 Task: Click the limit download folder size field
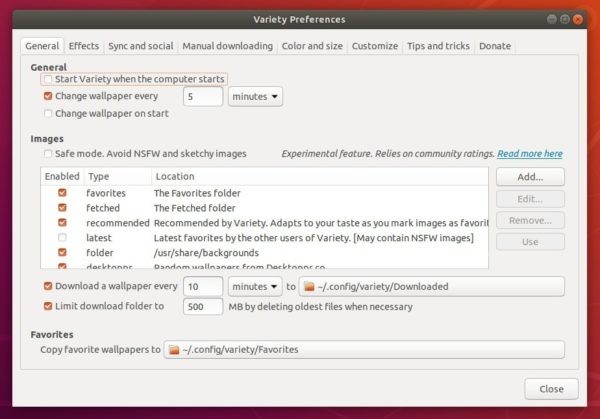[203, 306]
